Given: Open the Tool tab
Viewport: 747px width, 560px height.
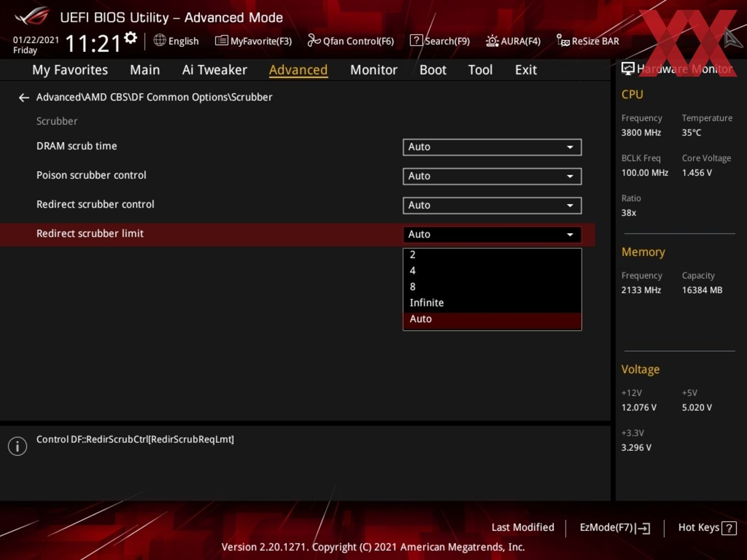Looking at the screenshot, I should click(x=480, y=70).
